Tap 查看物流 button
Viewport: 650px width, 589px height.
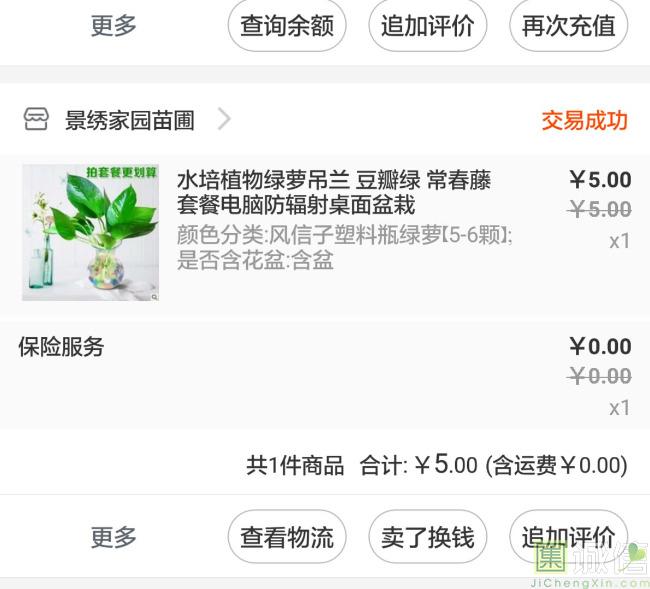[287, 537]
